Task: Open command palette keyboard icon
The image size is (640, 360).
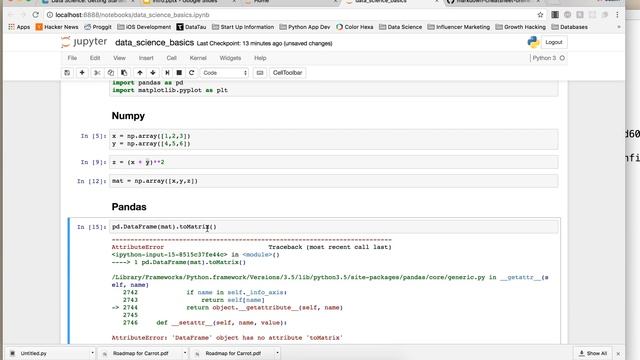Action: coord(260,73)
